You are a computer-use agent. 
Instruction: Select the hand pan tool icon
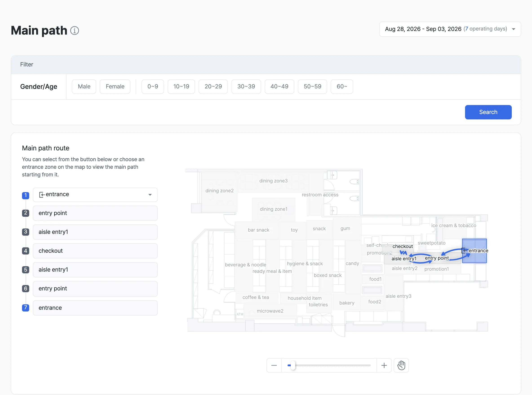tap(401, 365)
